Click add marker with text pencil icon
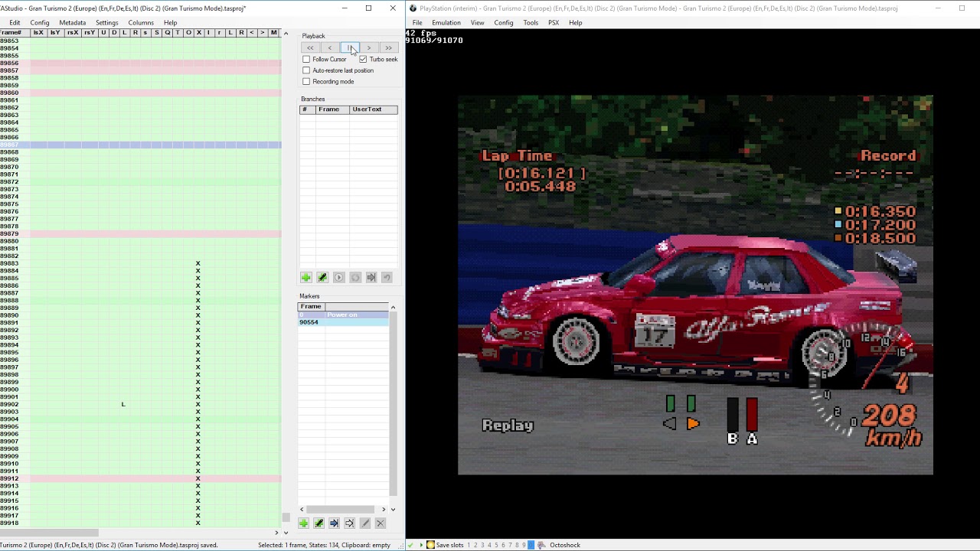This screenshot has height=551, width=980. click(x=318, y=523)
